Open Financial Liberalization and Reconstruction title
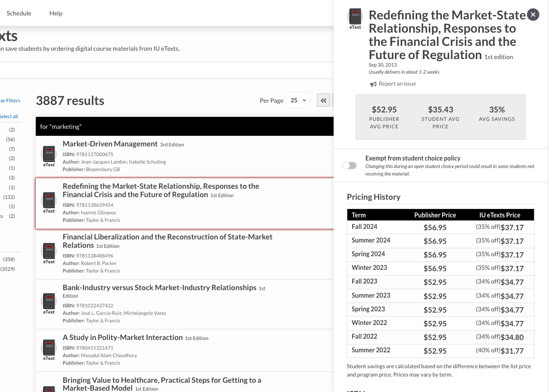 (x=168, y=241)
